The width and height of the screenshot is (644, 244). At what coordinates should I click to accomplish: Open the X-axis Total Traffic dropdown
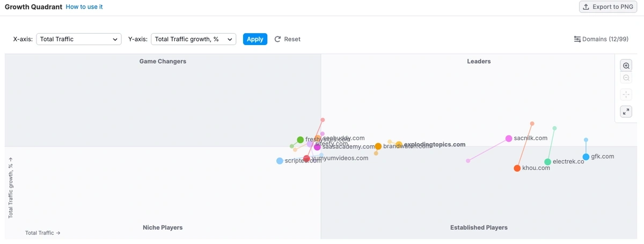tap(79, 39)
